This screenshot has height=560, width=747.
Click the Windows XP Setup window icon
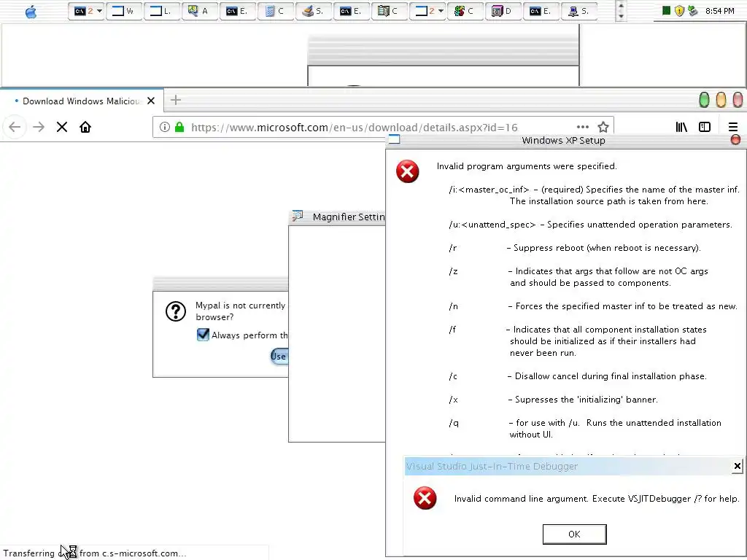coord(394,139)
